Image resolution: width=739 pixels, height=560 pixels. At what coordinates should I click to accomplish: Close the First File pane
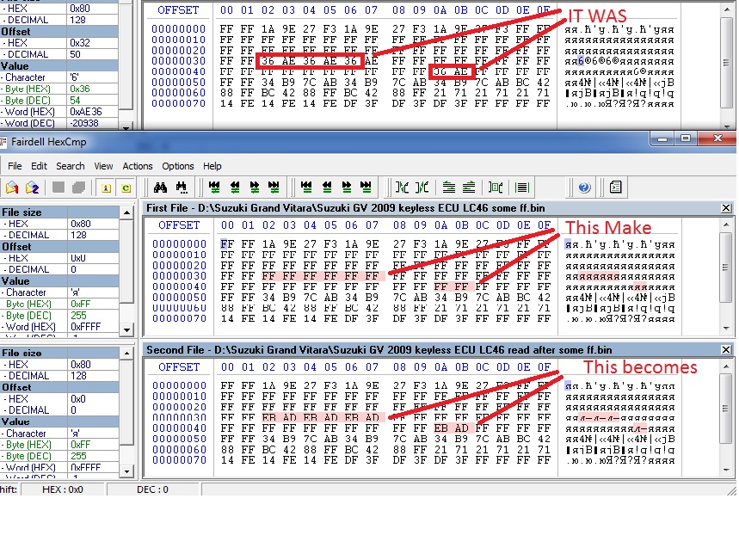pos(726,208)
